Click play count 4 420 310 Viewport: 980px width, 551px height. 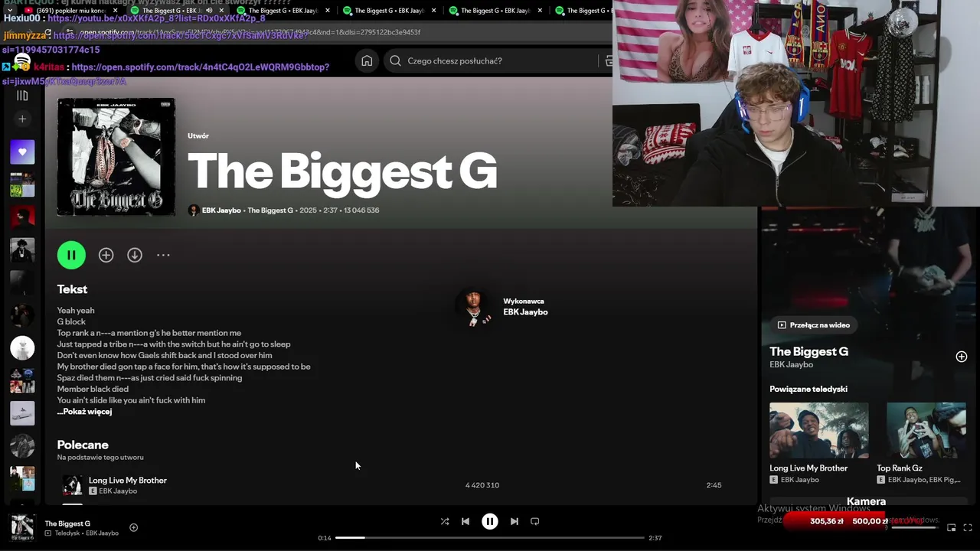pyautogui.click(x=482, y=485)
